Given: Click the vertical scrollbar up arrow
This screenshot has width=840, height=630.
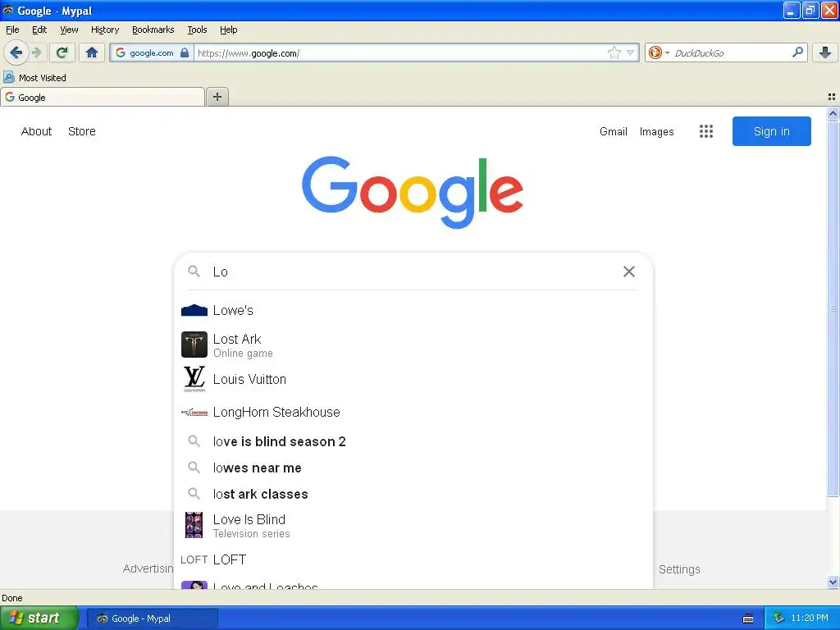Looking at the screenshot, I should click(833, 113).
